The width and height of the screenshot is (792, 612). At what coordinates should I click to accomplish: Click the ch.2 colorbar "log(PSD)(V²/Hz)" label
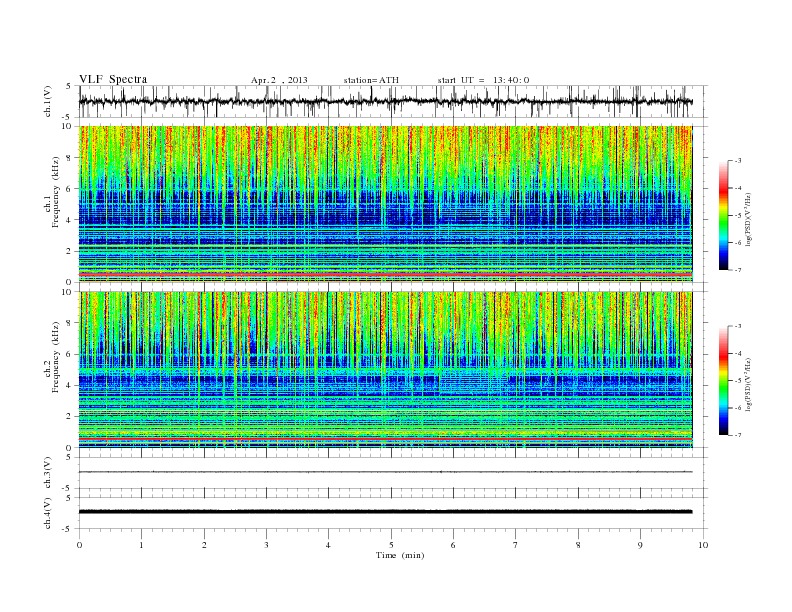click(x=748, y=384)
